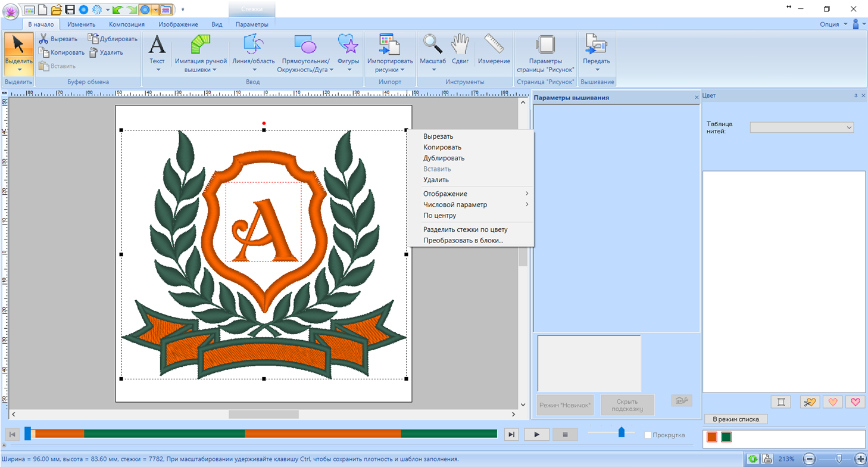Select the orange thread color swatch
Viewport: 868px width, 467px height.
712,437
